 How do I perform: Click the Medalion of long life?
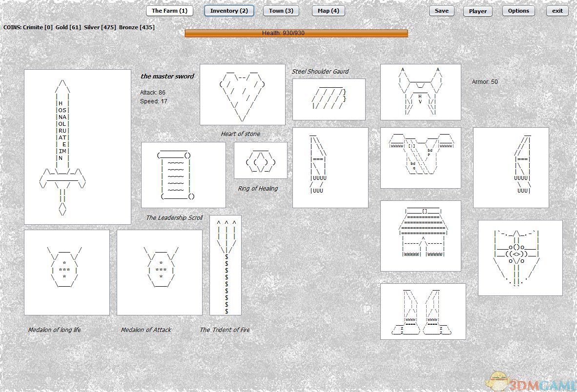67,273
